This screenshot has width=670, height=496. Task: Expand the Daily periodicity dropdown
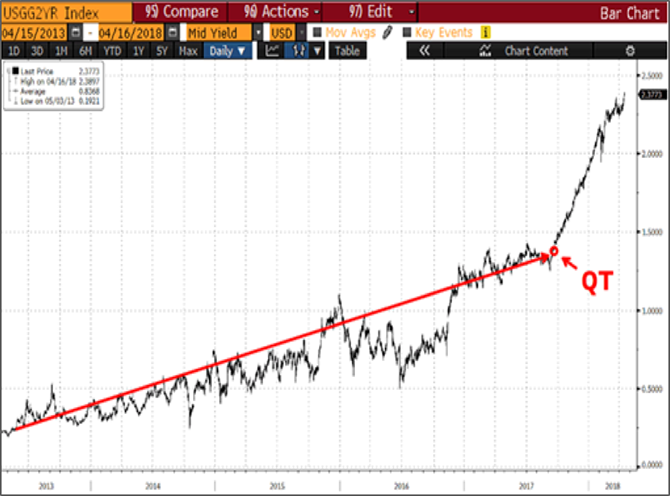(227, 50)
